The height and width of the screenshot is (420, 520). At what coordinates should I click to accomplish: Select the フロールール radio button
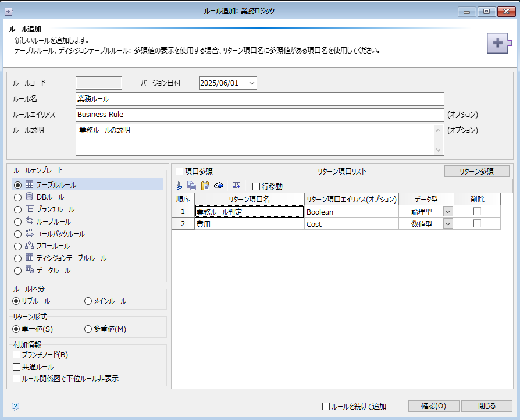coord(18,246)
